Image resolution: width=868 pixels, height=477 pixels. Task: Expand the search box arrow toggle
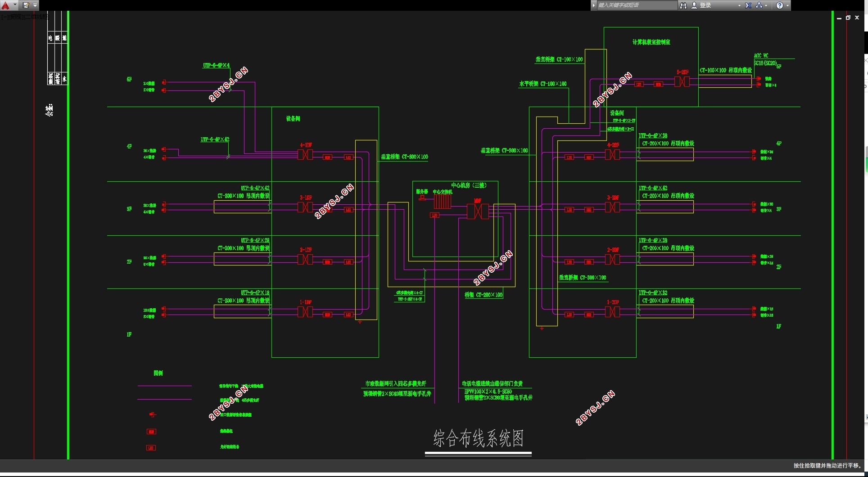594,5
